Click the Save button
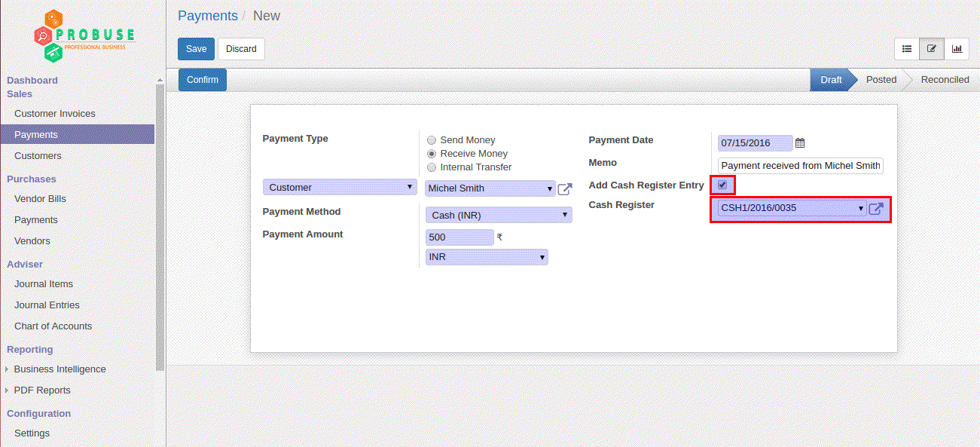 196,49
